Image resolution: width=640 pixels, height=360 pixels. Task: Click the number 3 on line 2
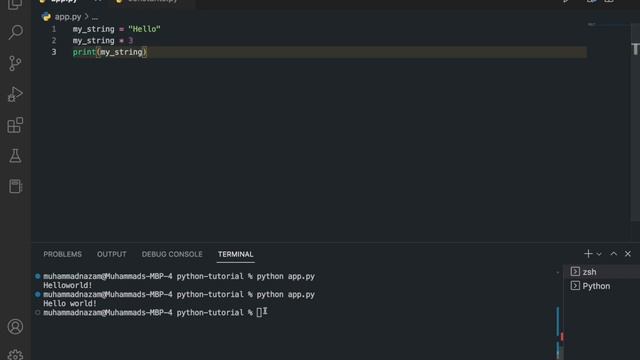click(131, 40)
